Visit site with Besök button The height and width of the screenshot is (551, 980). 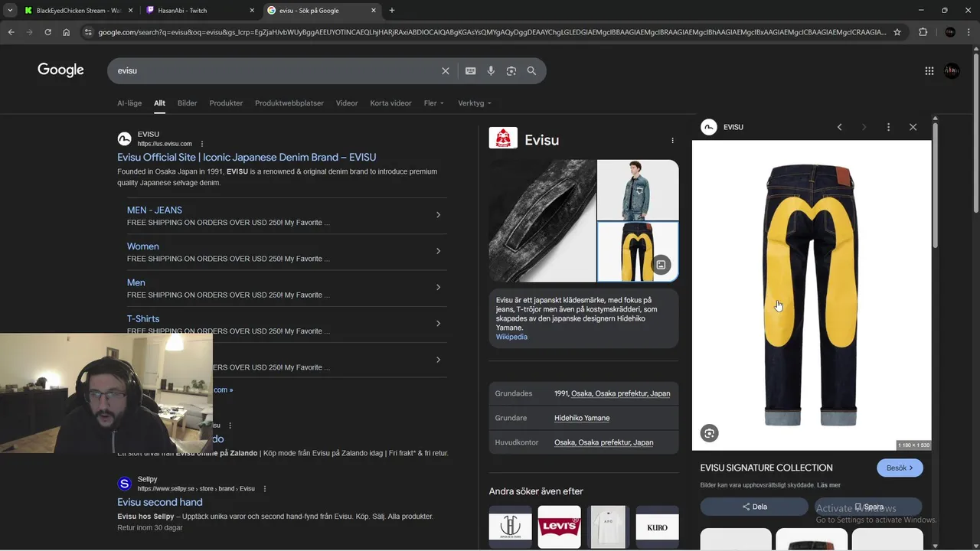900,468
